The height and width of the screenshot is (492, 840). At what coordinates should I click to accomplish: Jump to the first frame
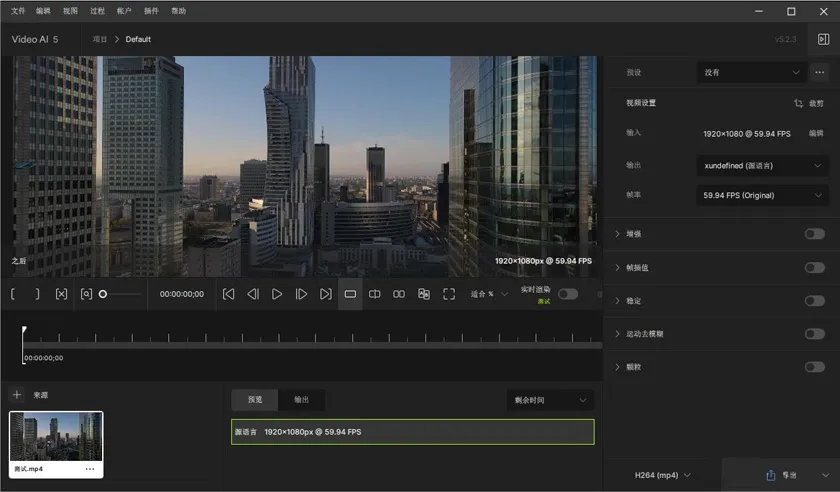coord(228,294)
